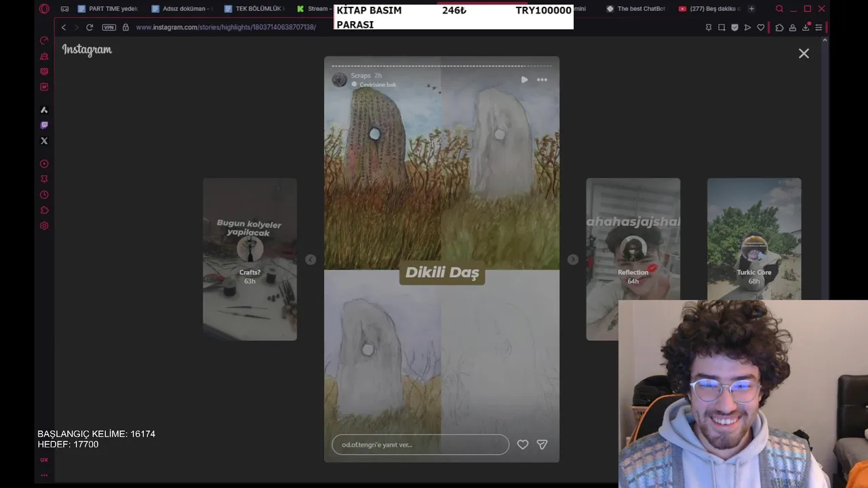Open the sidebar messenger M icon
The width and height of the screenshot is (868, 488).
point(44,87)
